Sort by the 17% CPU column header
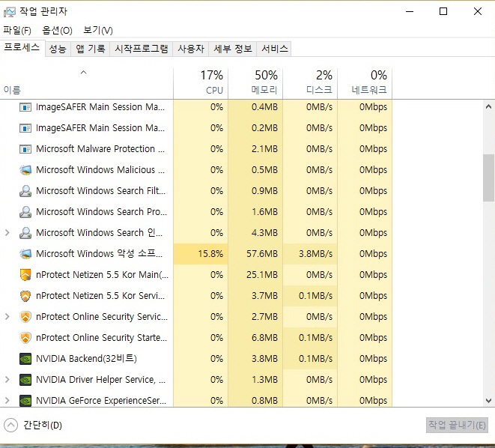The height and width of the screenshot is (448, 495). pos(201,83)
